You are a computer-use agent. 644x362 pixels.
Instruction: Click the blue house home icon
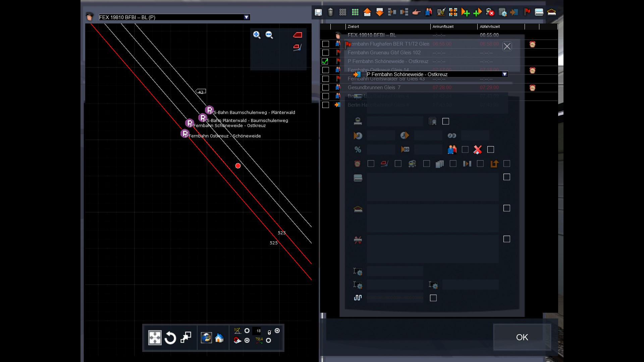pyautogui.click(x=219, y=338)
